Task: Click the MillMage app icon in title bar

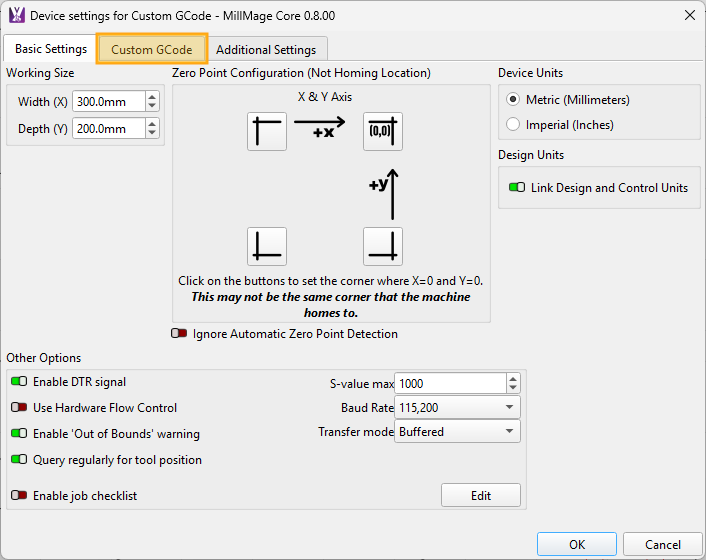Action: [x=15, y=15]
